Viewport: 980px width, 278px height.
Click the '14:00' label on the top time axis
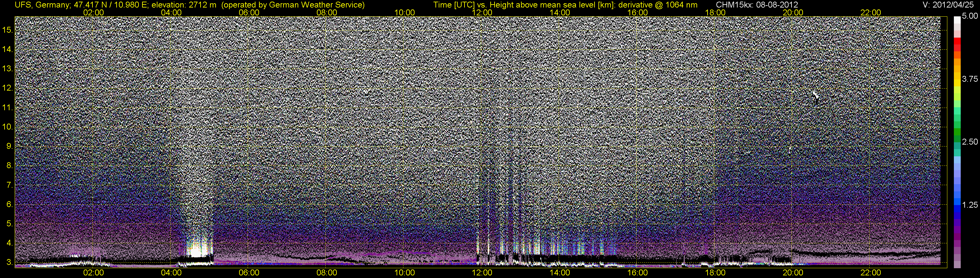point(560,12)
